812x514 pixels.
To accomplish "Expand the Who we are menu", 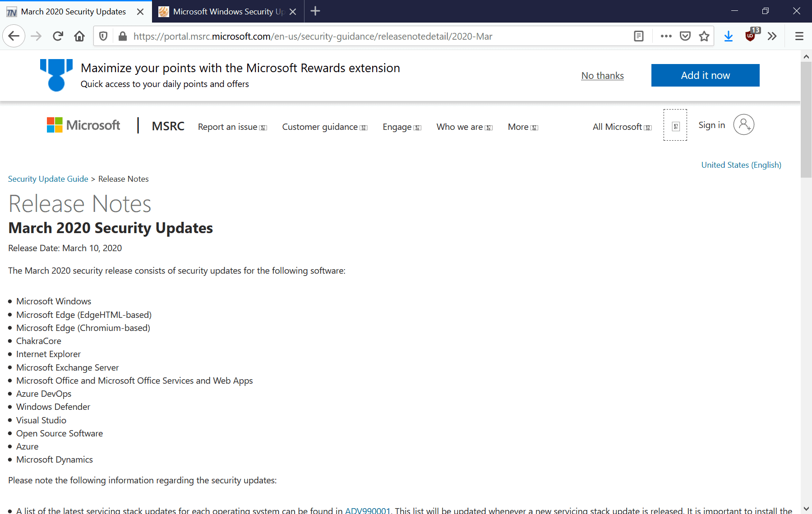I will click(x=464, y=127).
